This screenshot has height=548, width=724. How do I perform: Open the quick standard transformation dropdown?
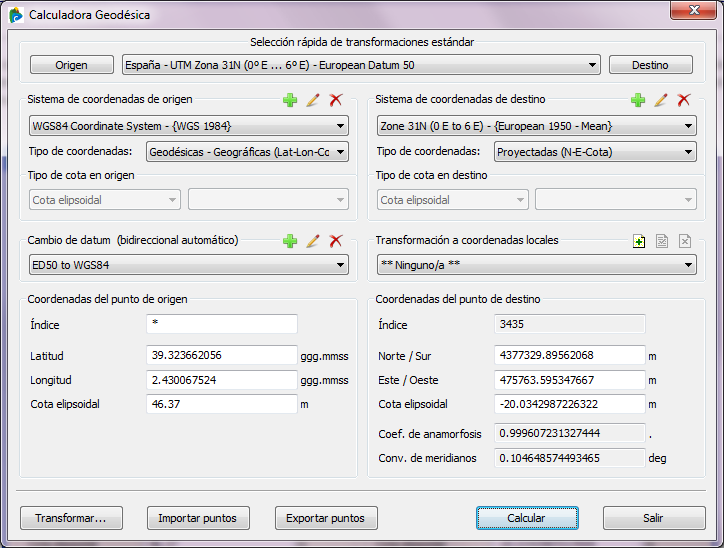(360, 65)
